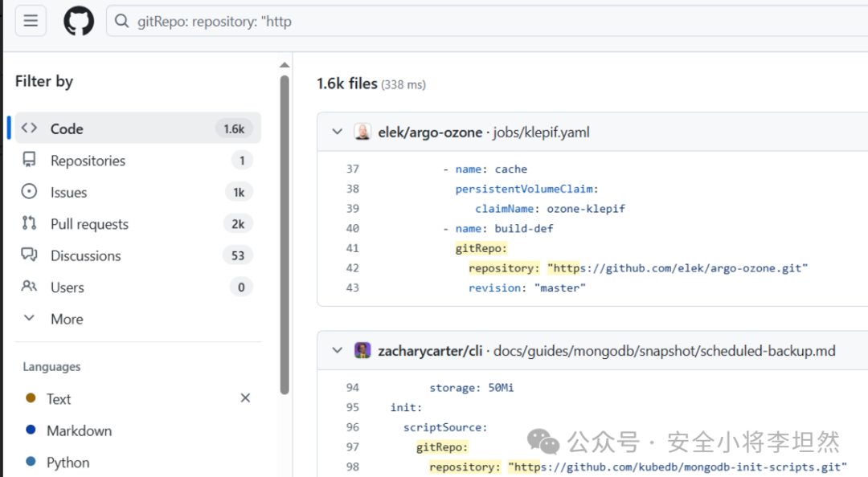Click the Repositories filter icon
This screenshot has width=868, height=477.
coord(30,161)
